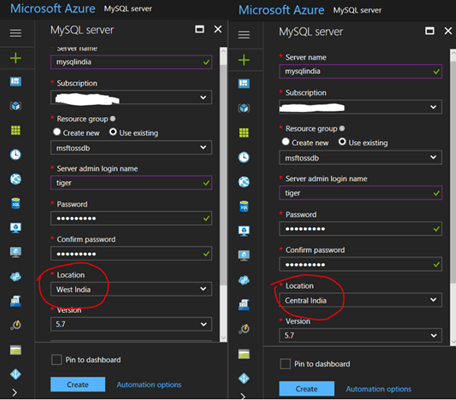
Task: Check Pin to dashboard in left blade
Action: 56,360
